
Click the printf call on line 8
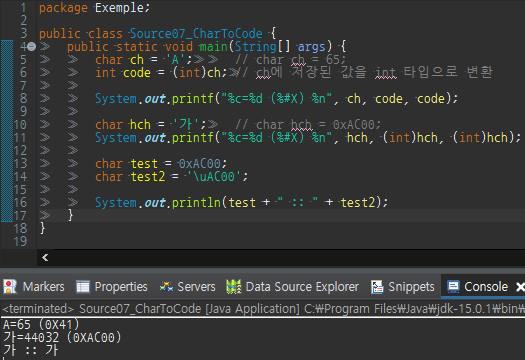tap(193, 98)
